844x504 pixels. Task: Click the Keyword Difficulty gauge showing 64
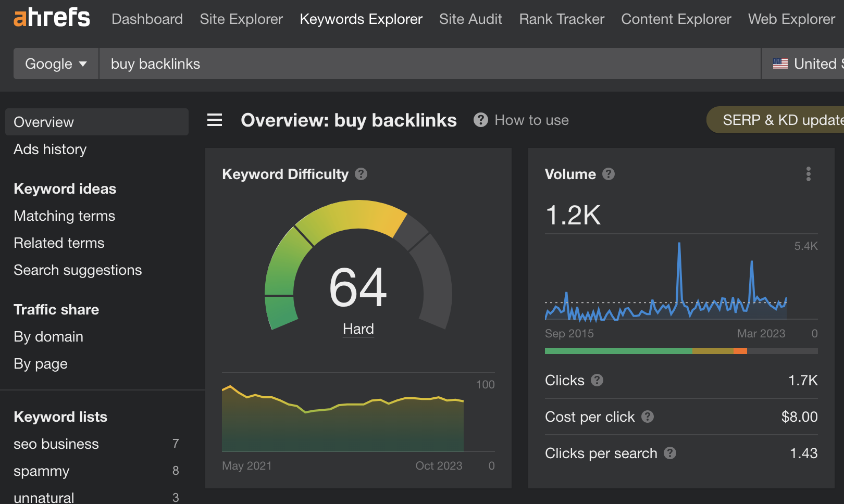(358, 266)
